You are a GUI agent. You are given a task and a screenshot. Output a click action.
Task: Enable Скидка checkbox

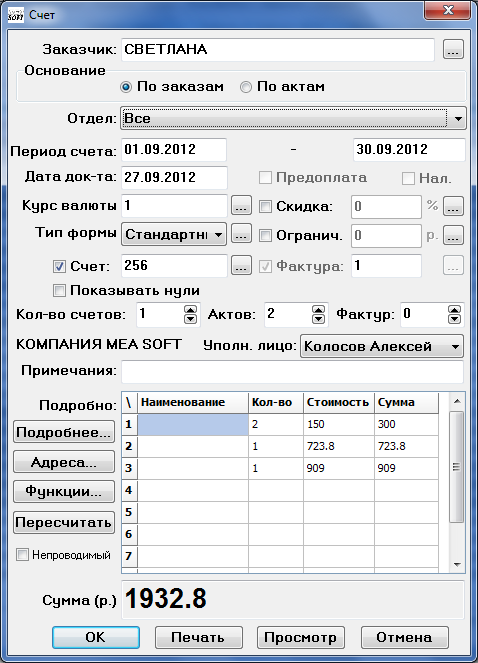(x=265, y=206)
